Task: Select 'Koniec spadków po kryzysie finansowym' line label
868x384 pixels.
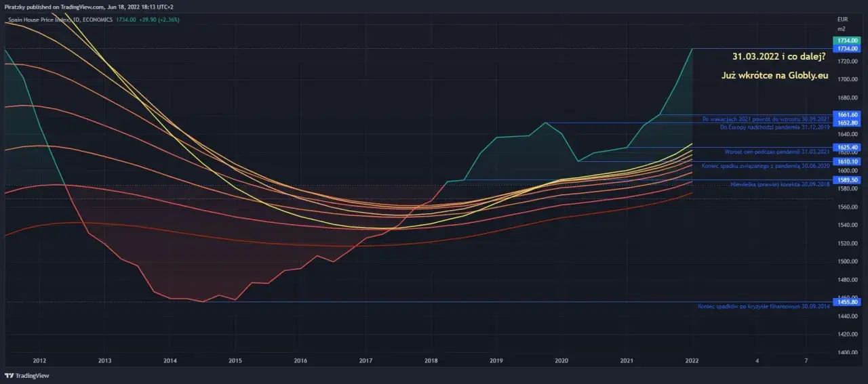Action: click(x=764, y=307)
